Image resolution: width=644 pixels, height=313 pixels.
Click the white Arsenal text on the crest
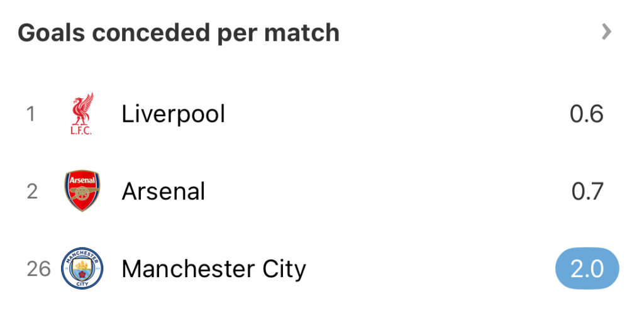pyautogui.click(x=82, y=180)
